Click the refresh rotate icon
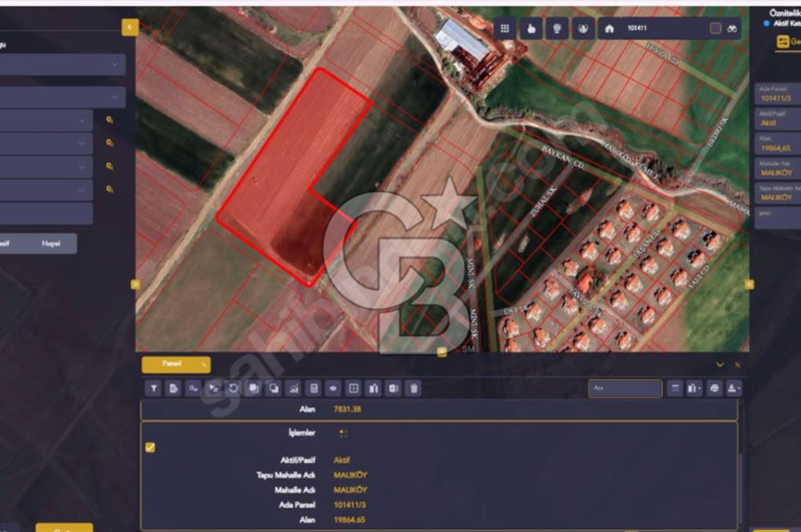 (233, 389)
